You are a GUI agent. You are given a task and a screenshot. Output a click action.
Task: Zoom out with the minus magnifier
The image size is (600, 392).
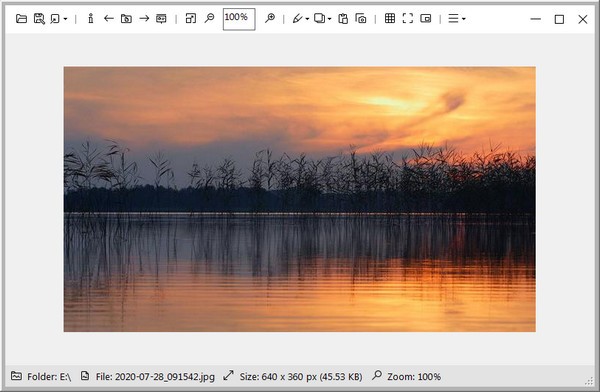(x=209, y=18)
